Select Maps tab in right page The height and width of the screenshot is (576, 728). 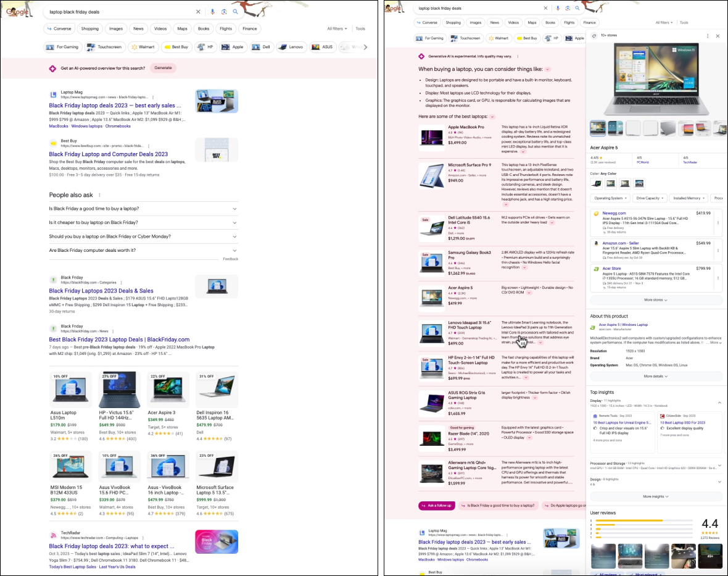(x=532, y=22)
